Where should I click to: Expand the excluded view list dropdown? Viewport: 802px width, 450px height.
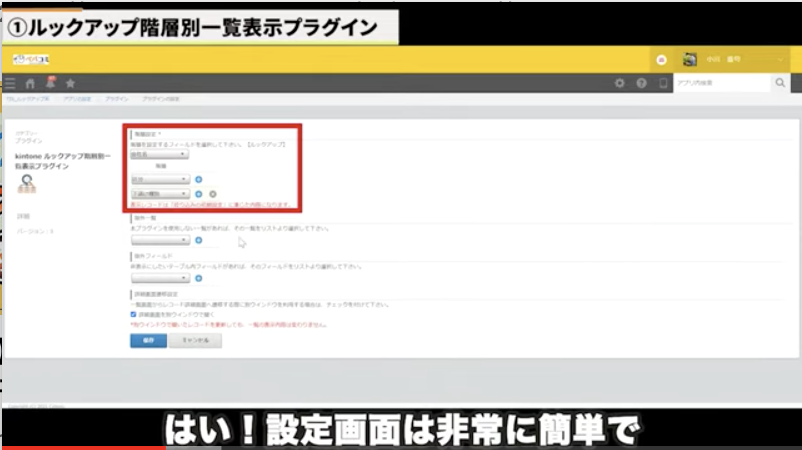[159, 240]
